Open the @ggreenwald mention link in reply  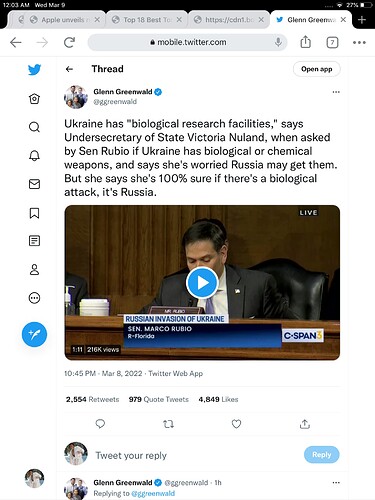(x=153, y=493)
